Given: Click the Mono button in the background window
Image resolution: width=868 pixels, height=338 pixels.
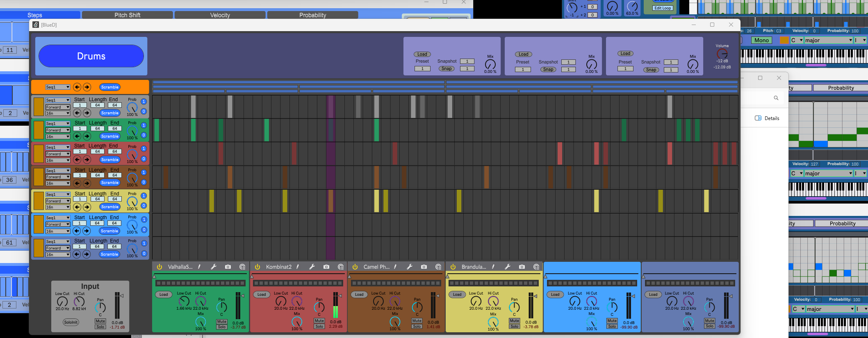Looking at the screenshot, I should (761, 40).
